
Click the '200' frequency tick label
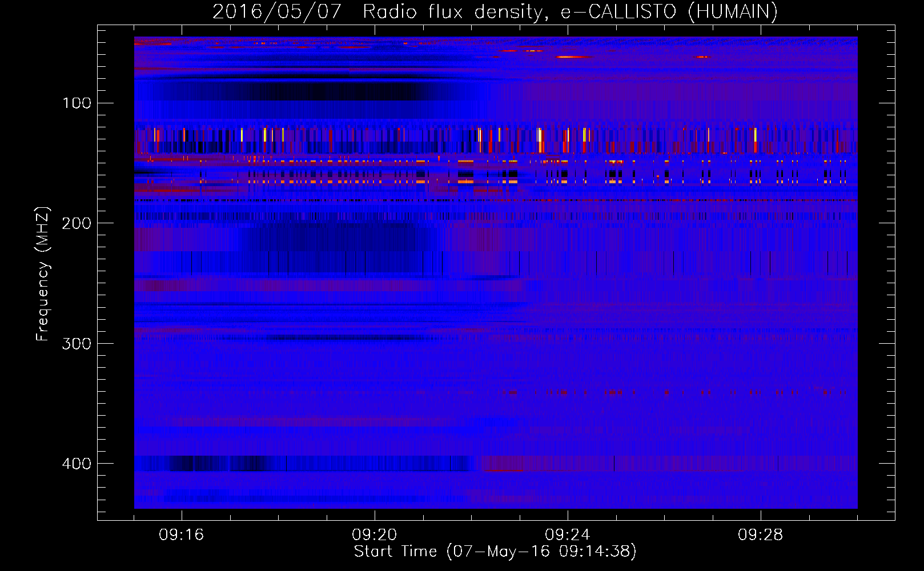tap(77, 223)
